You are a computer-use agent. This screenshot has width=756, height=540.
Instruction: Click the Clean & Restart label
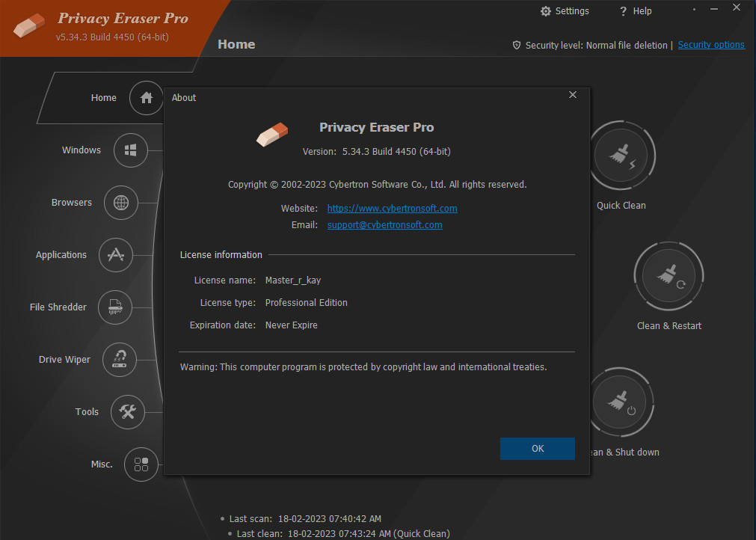pyautogui.click(x=669, y=326)
